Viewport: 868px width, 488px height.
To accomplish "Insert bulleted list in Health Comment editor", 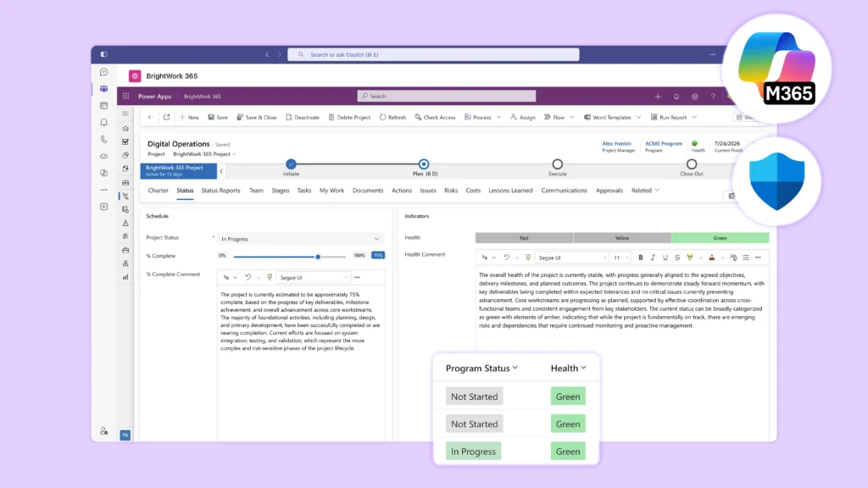I will pyautogui.click(x=746, y=258).
